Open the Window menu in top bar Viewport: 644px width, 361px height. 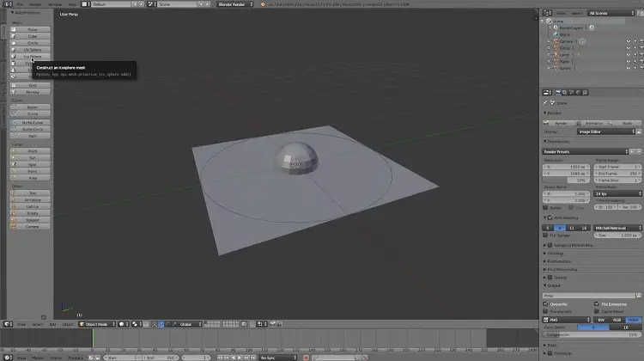(x=55, y=4)
